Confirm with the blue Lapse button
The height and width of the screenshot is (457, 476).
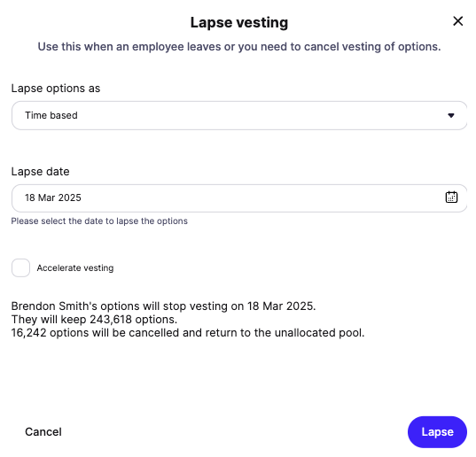[437, 432]
